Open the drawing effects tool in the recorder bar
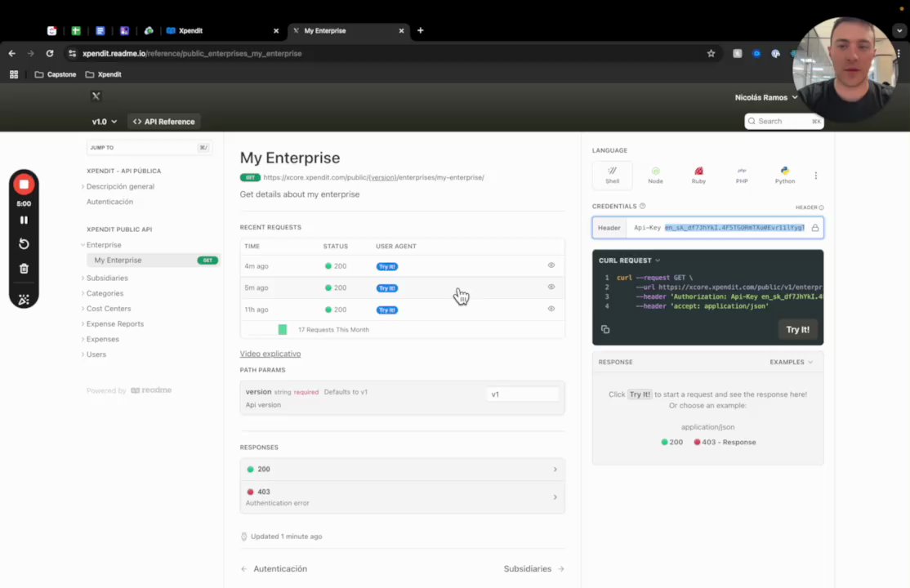 click(24, 299)
